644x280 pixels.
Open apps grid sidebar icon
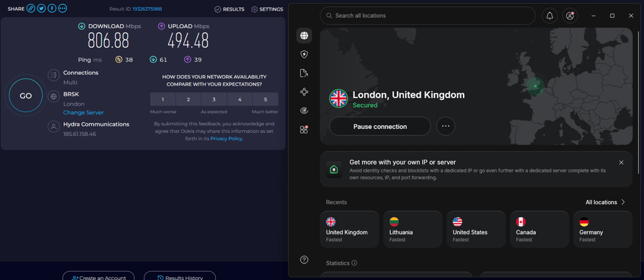click(304, 130)
